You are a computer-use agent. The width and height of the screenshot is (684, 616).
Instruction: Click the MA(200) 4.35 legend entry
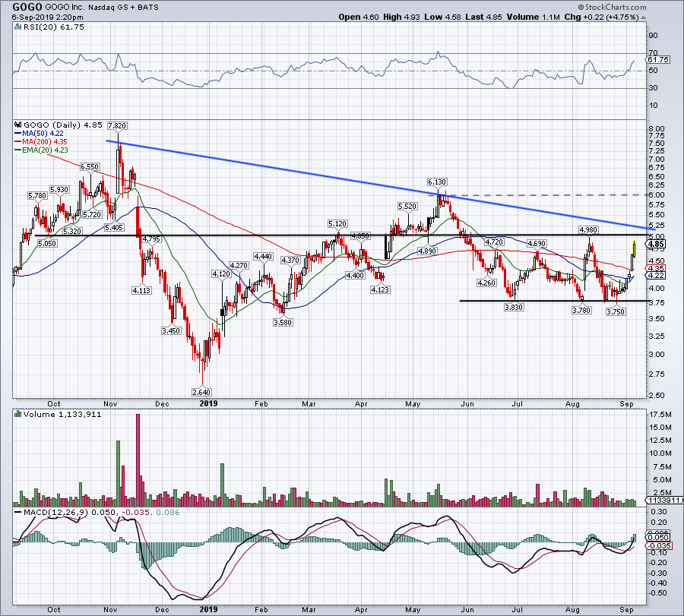pos(41,142)
